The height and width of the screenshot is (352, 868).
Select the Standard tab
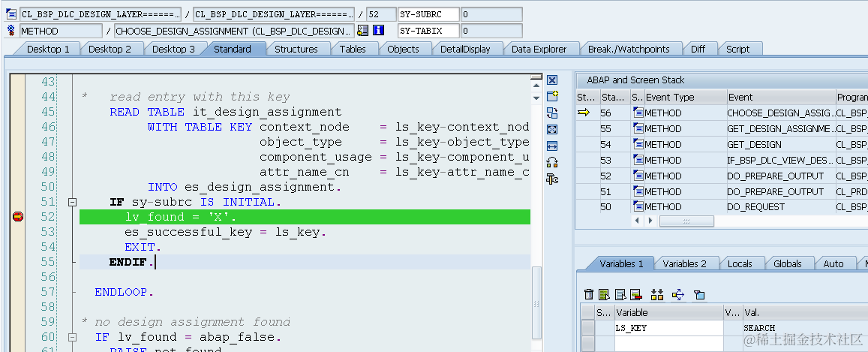233,49
